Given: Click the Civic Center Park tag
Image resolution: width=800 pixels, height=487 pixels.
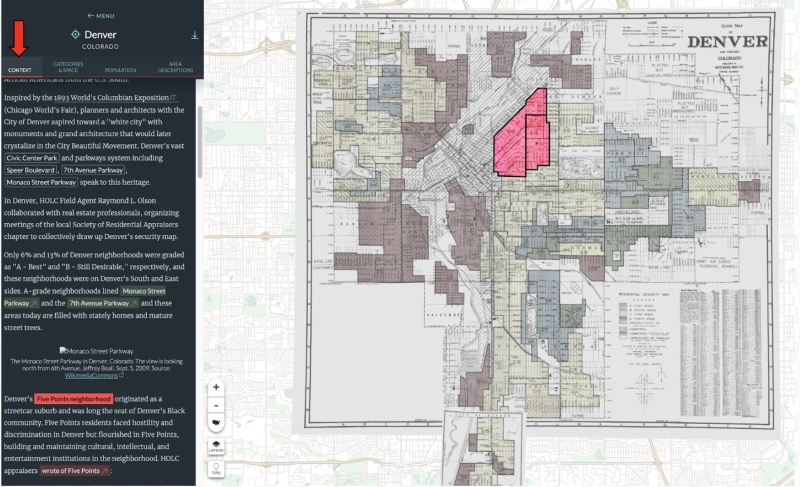Looking at the screenshot, I should pyautogui.click(x=32, y=158).
